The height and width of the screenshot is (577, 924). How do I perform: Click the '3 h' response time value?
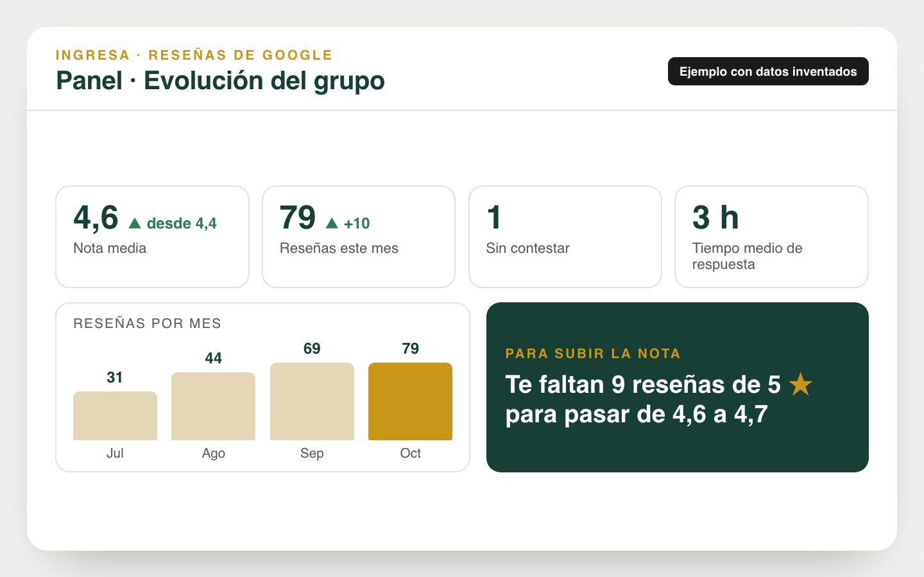(715, 217)
